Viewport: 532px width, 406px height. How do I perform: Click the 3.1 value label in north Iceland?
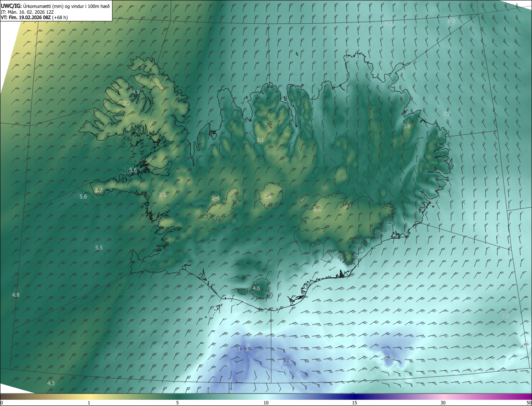click(x=260, y=140)
